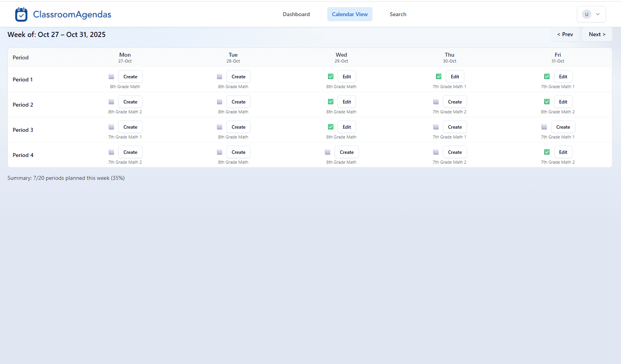Image resolution: width=621 pixels, height=364 pixels.
Task: Select the active Calendar View tab
Action: 350,14
